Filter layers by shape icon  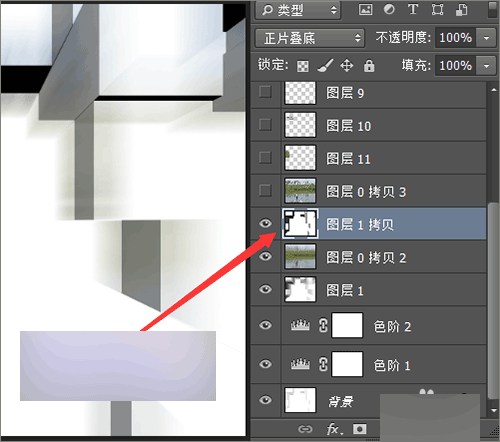point(437,9)
